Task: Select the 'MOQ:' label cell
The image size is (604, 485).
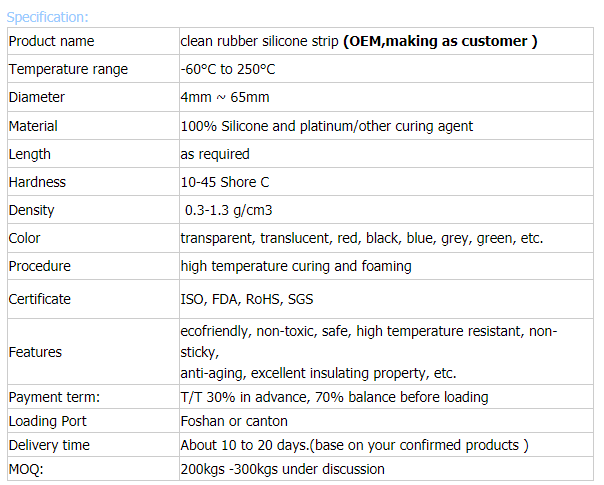Action: [x=93, y=469]
